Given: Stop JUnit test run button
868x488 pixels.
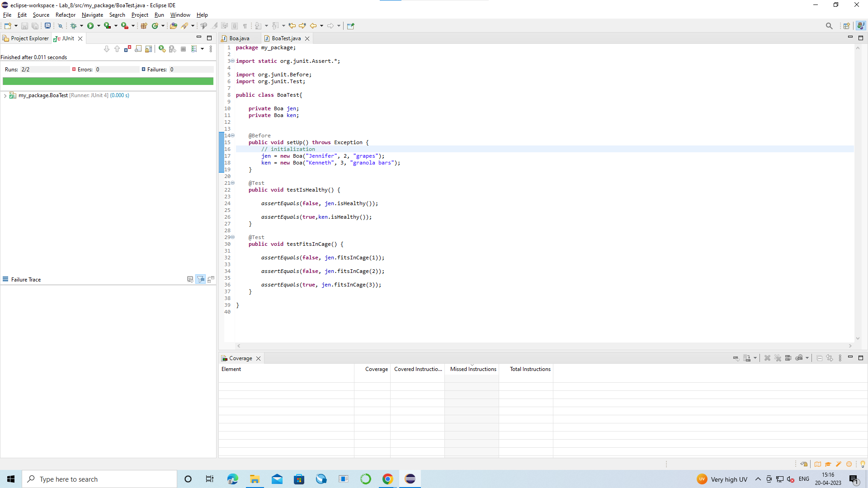Looking at the screenshot, I should point(183,49).
